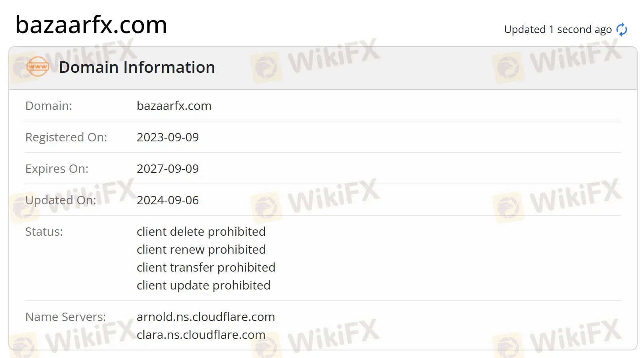
Task: Click the Domain Information heading
Action: click(137, 67)
